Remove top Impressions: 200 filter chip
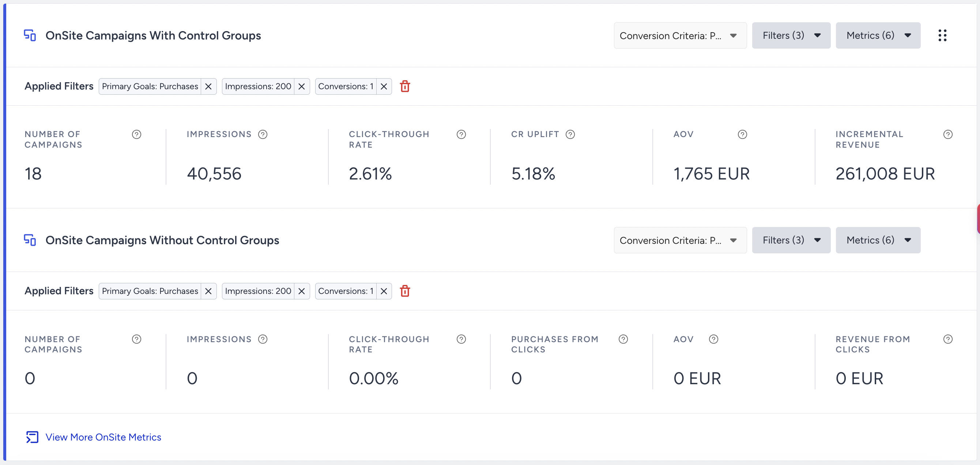Viewport: 980px width, 465px height. tap(302, 86)
